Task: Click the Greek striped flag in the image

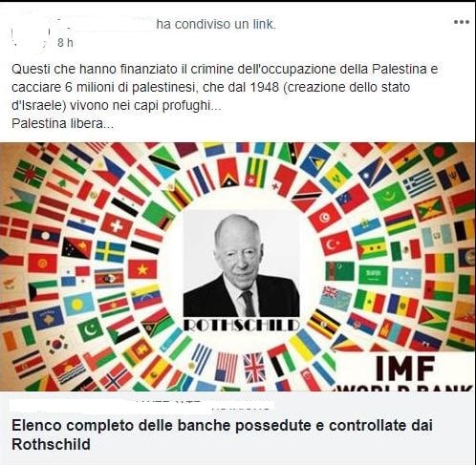Action: 419,183
